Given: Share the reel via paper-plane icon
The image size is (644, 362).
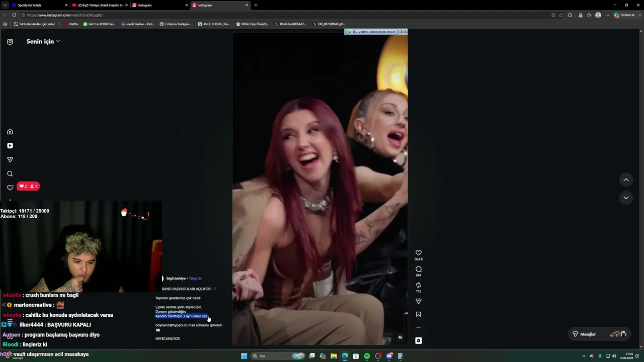Looking at the screenshot, I should tap(418, 301).
